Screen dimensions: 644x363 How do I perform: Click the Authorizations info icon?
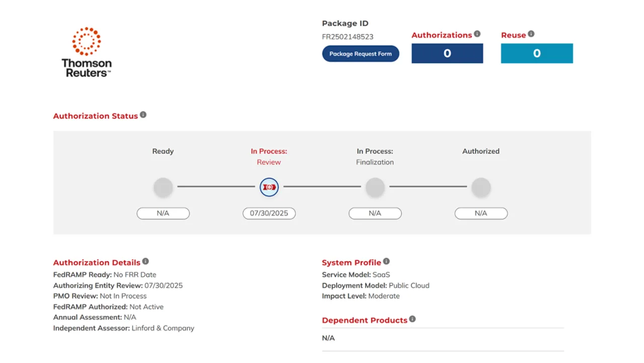pos(477,34)
